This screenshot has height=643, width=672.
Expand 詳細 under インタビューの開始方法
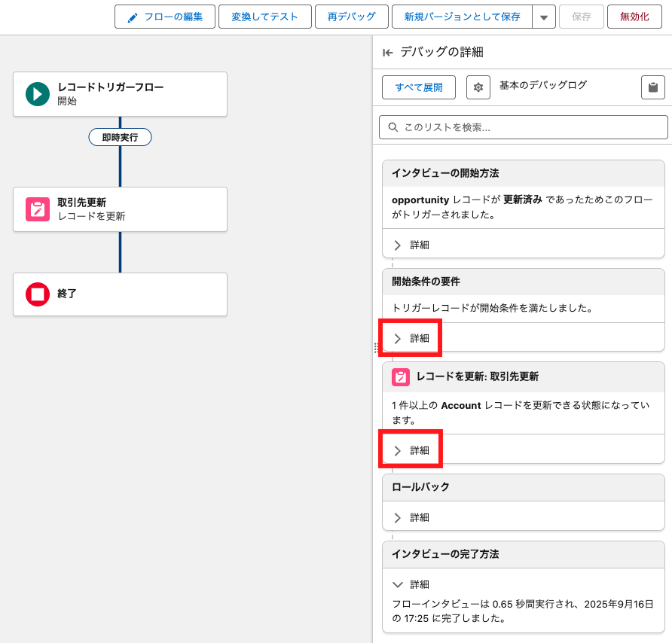411,245
